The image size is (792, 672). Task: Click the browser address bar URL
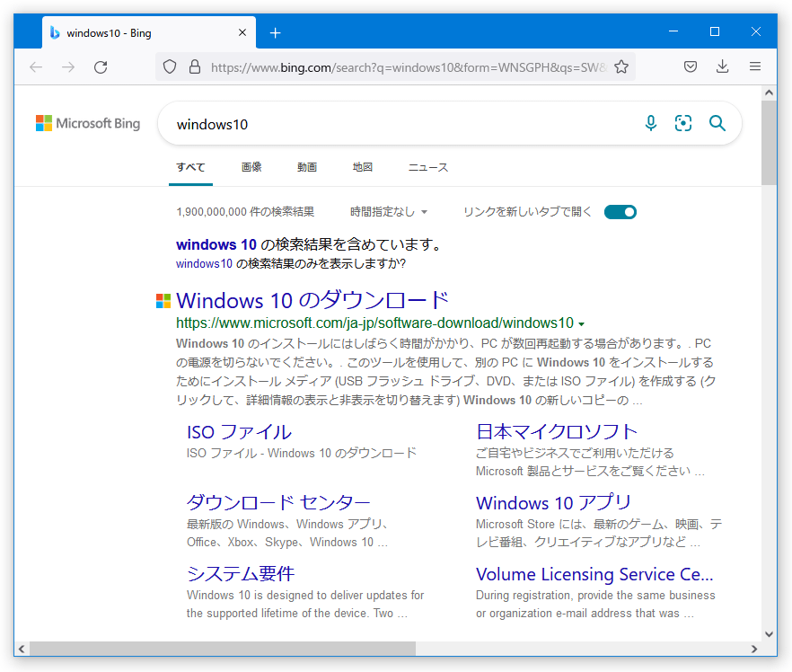click(408, 67)
